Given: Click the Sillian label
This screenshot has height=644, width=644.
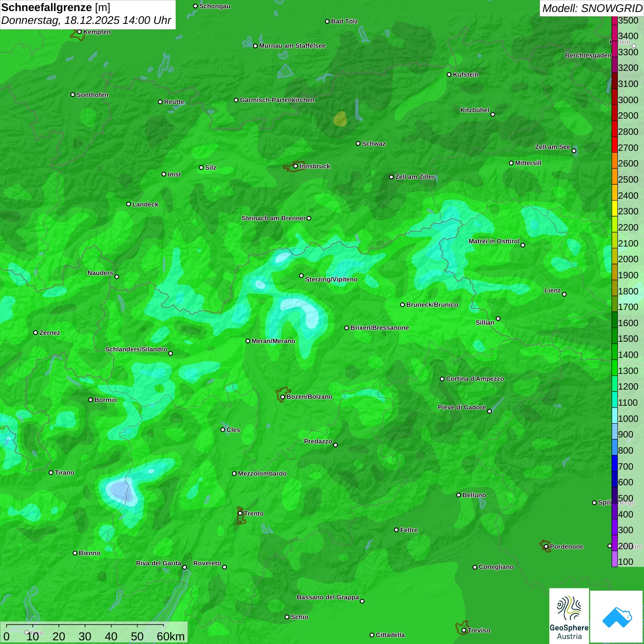Looking at the screenshot, I should (x=485, y=322).
